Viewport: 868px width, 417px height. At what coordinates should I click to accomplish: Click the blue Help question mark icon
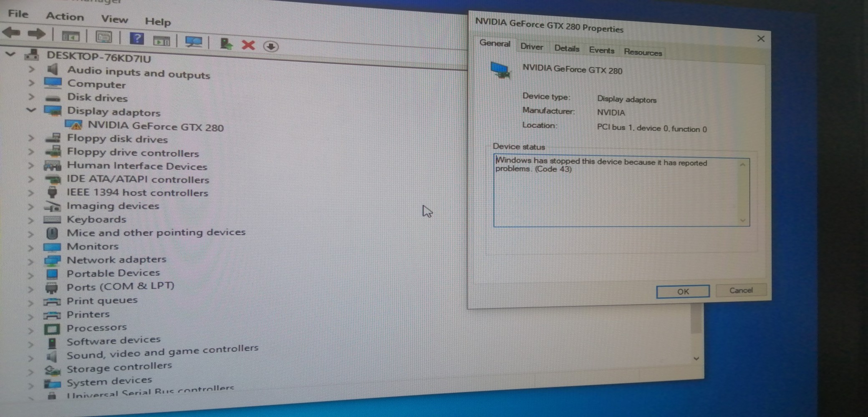pyautogui.click(x=136, y=39)
